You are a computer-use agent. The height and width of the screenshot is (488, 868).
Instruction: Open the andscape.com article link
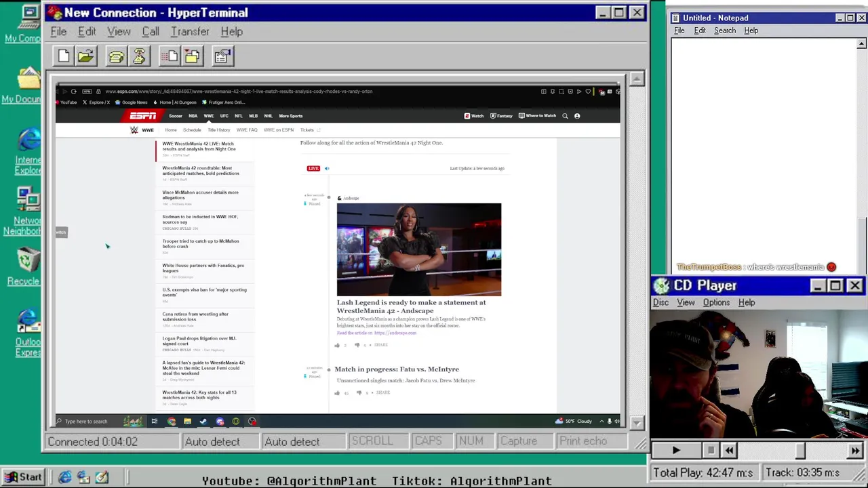(x=395, y=333)
